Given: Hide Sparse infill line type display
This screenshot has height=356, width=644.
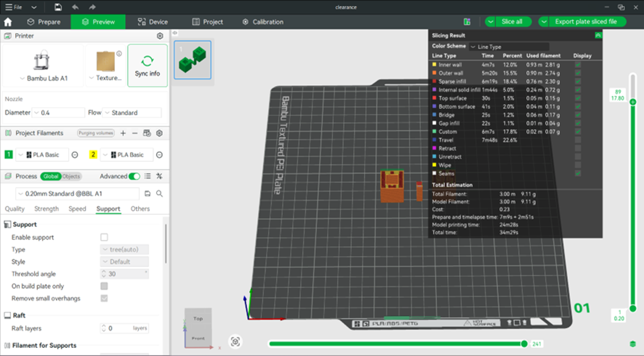Looking at the screenshot, I should point(578,81).
